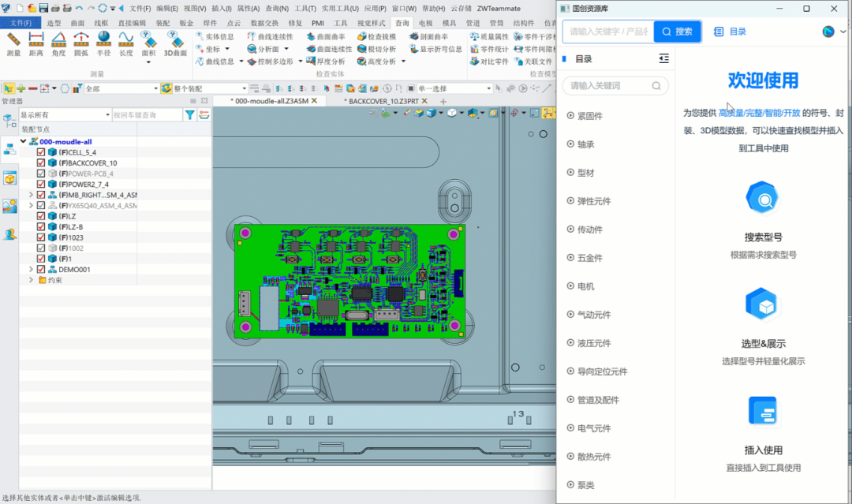Expand the DEMO001 tree node
Viewport: 852px width, 504px height.
(31, 270)
